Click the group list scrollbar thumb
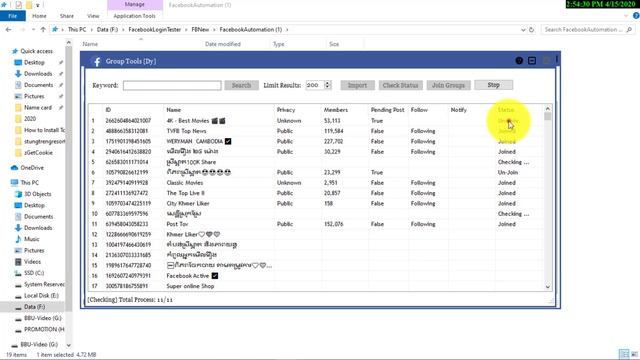 point(548,117)
